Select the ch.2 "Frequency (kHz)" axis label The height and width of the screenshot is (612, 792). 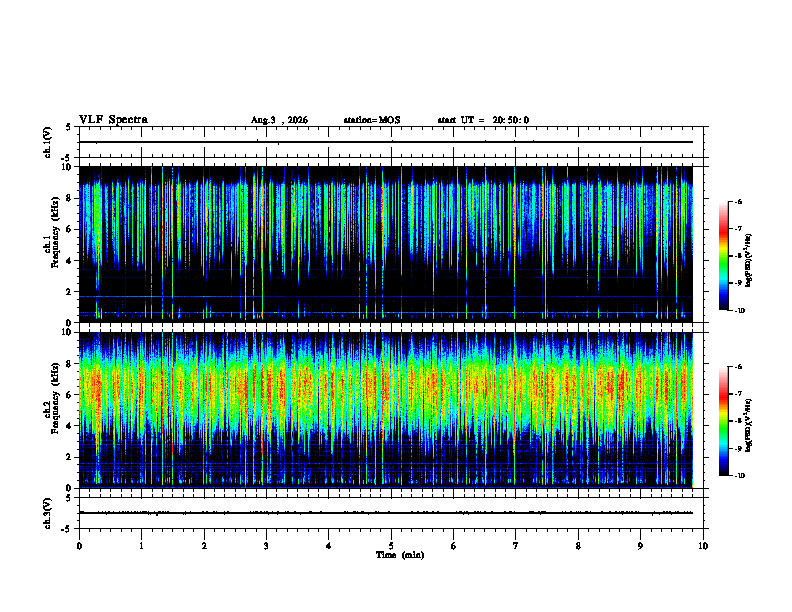55,398
